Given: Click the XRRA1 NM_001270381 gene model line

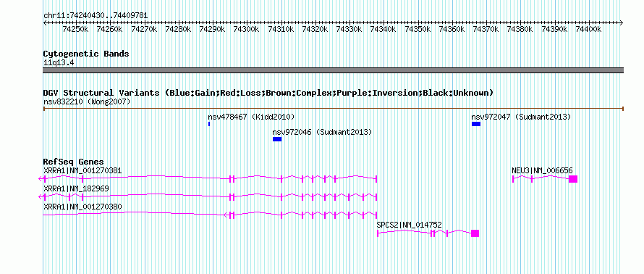Looking at the screenshot, I should (208, 178).
